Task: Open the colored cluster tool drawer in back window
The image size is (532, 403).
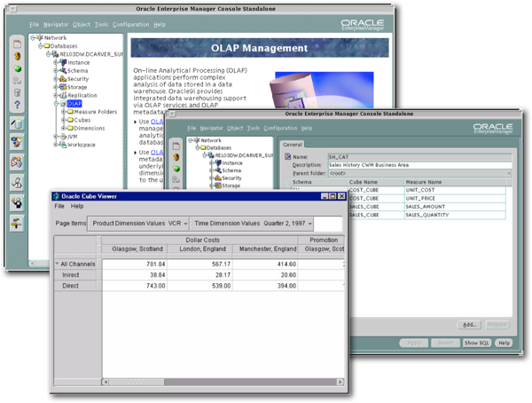Action: [17, 141]
